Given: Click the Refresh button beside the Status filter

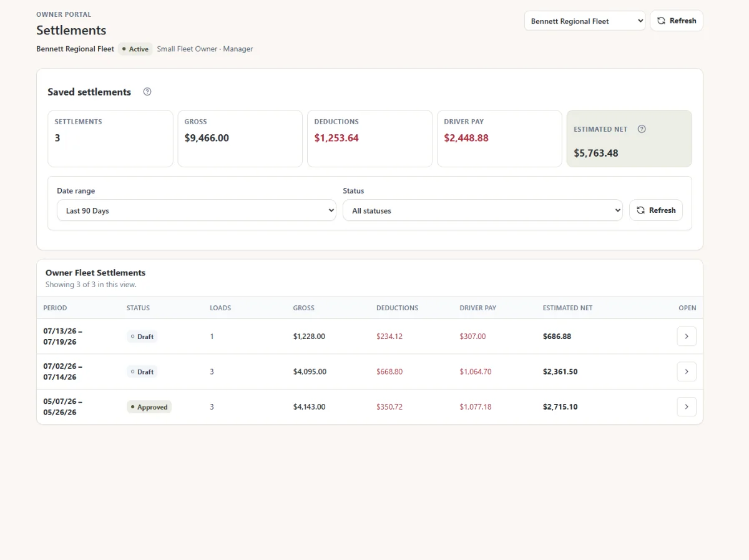Looking at the screenshot, I should click(656, 210).
